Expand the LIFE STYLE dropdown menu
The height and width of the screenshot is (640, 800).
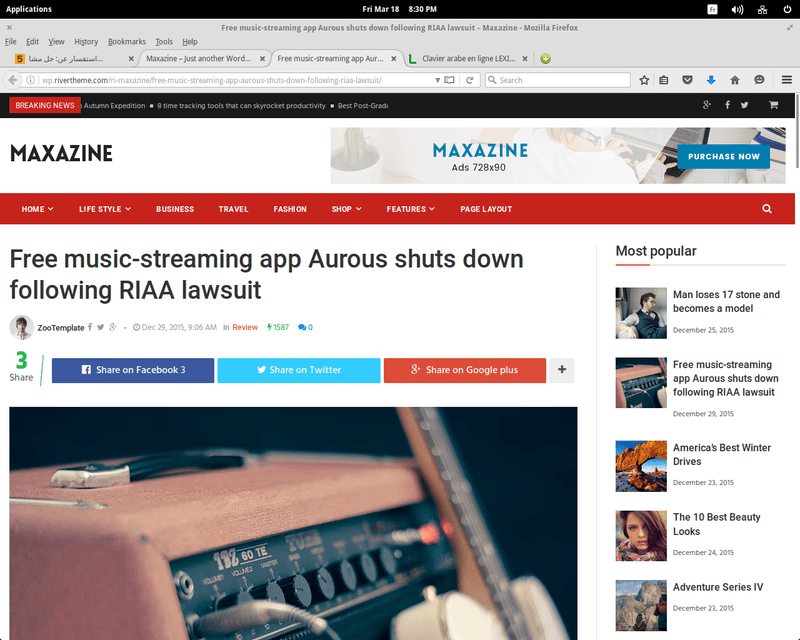[x=105, y=209]
